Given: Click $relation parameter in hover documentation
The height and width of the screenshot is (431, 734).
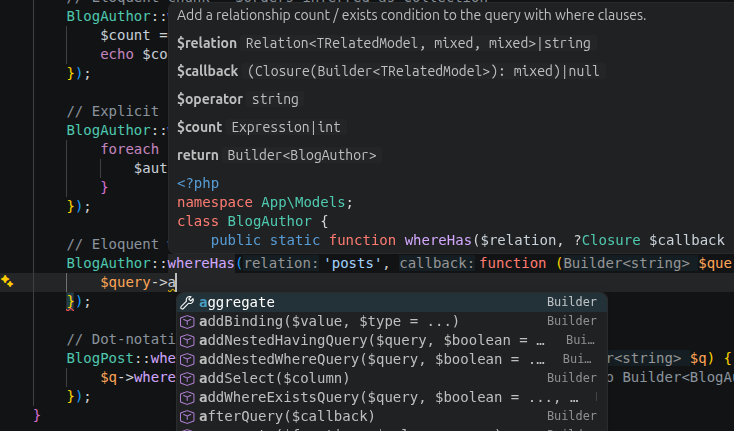Looking at the screenshot, I should (207, 43).
